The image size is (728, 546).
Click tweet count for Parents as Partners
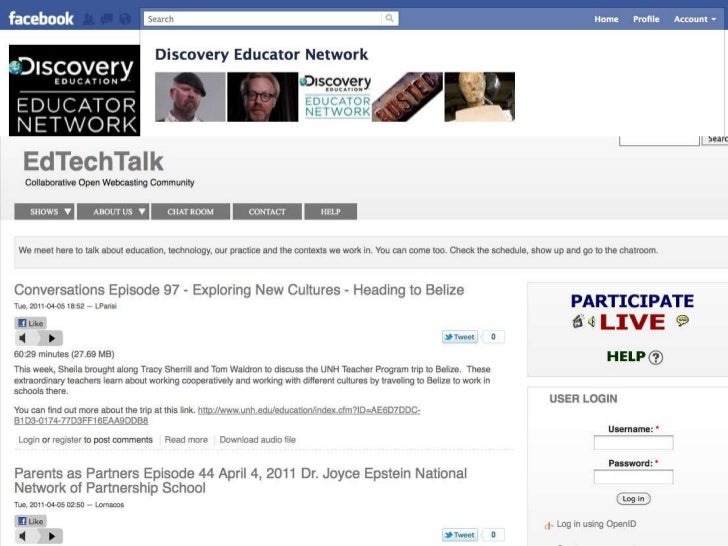(494, 535)
